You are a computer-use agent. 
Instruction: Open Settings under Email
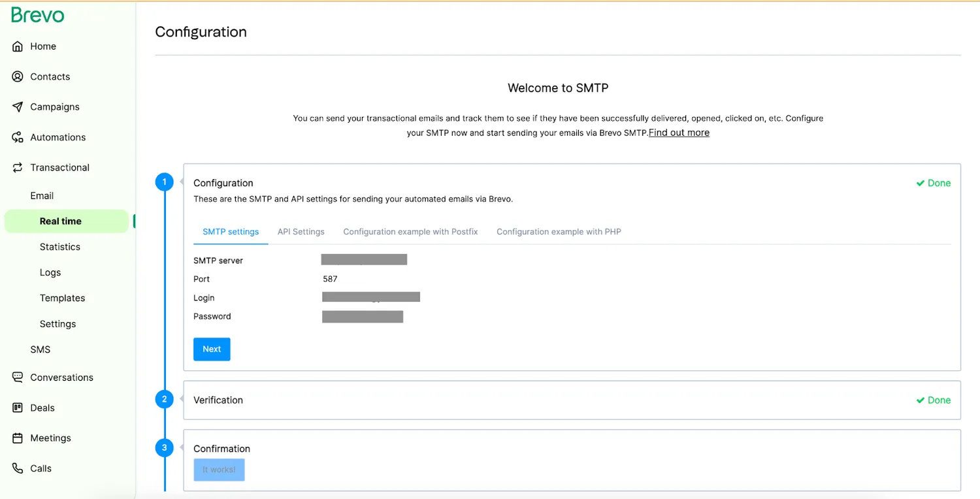tap(57, 324)
